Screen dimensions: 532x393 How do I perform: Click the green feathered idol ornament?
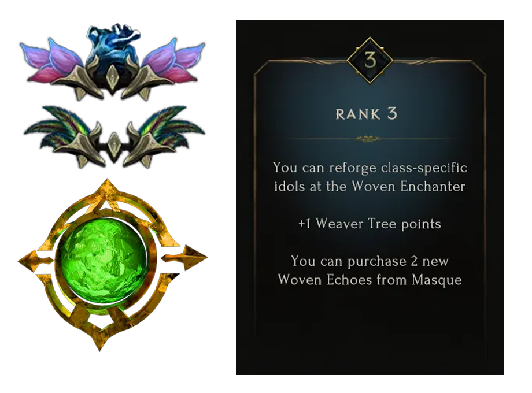(x=114, y=137)
